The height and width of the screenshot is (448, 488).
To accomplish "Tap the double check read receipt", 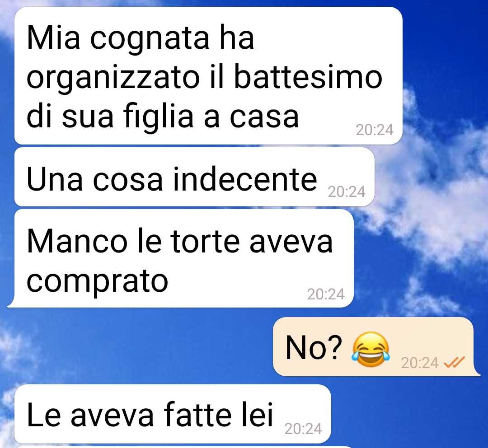I will 454,362.
